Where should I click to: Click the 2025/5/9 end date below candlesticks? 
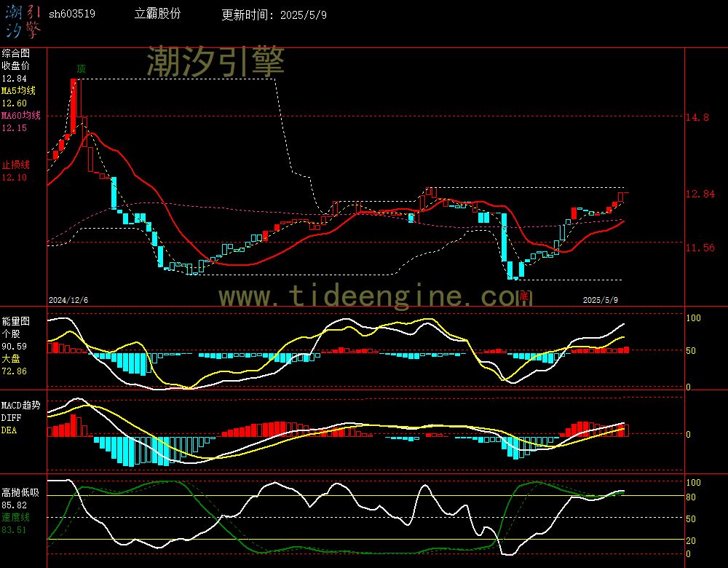(601, 300)
